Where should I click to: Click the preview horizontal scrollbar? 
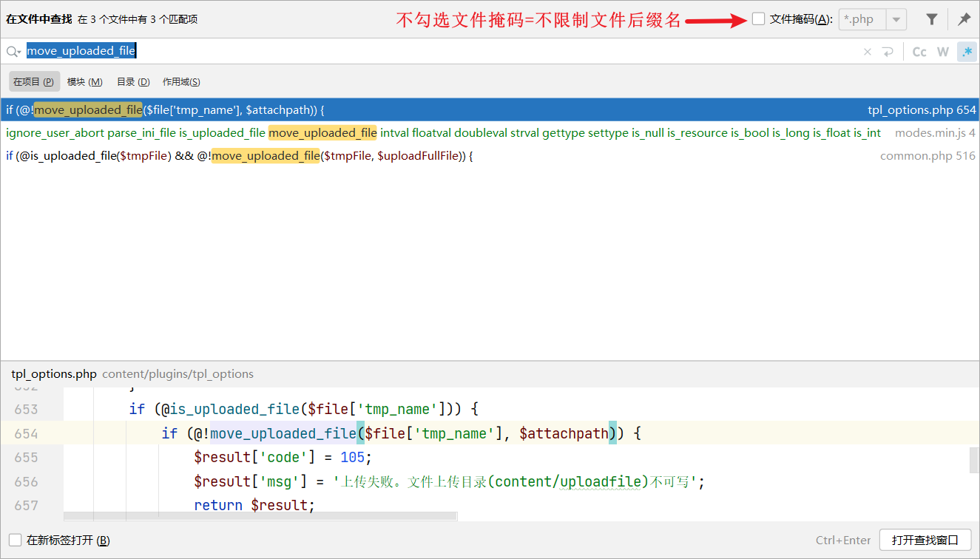[x=260, y=516]
